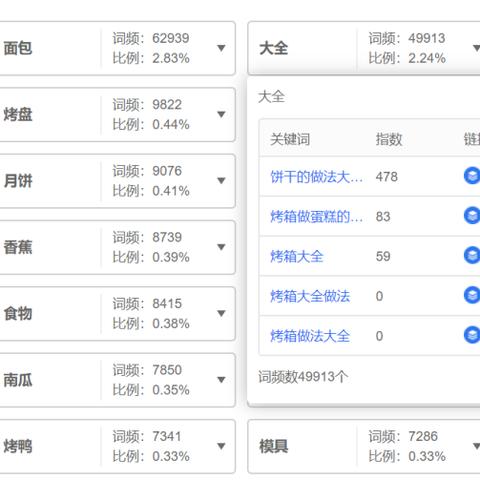Open link icon for 烤箱做法大全 row
480x480 pixels.
coord(472,335)
